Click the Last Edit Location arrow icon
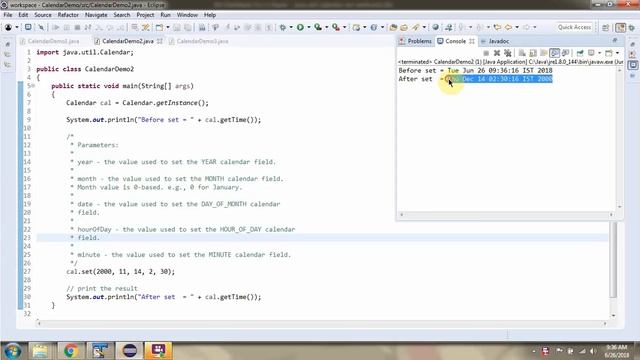 [497, 27]
